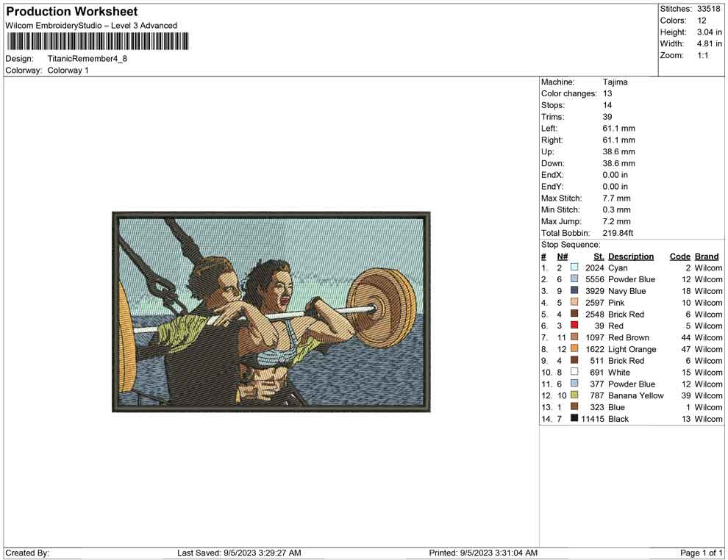This screenshot has height=560, width=728.
Task: Click the trims value '39'
Action: [607, 116]
